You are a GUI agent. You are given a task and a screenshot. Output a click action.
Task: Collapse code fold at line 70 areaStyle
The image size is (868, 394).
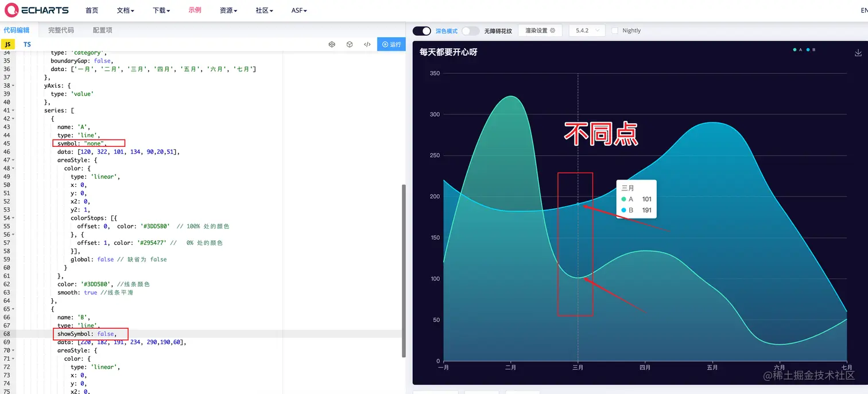click(13, 350)
